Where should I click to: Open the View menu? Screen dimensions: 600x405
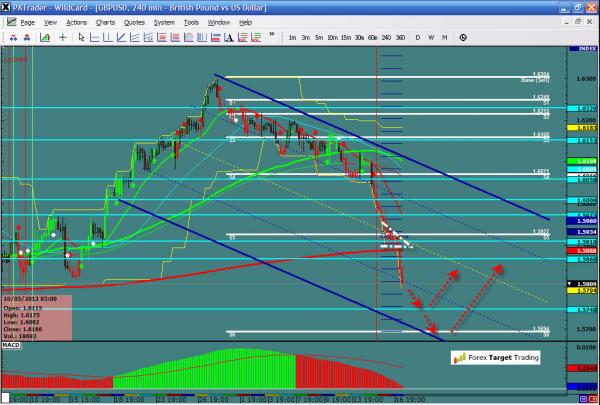coord(50,23)
